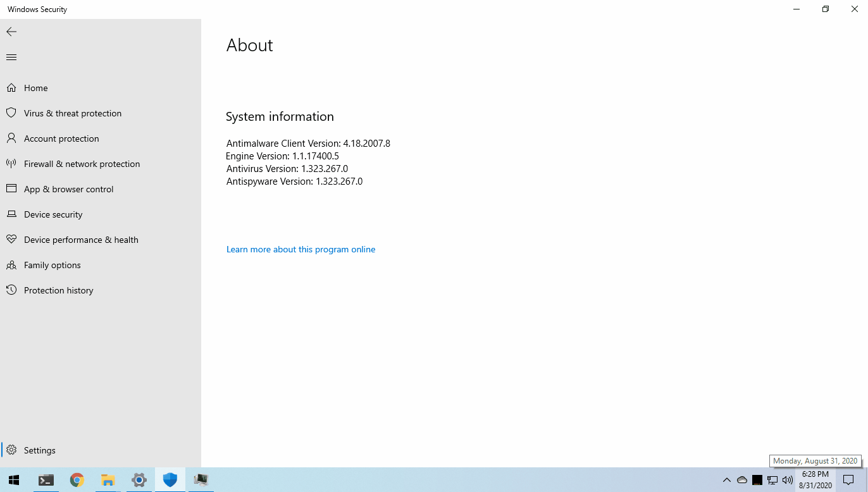Viewport: 868px width, 492px height.
Task: Open the Settings gear app in taskbar
Action: [139, 480]
